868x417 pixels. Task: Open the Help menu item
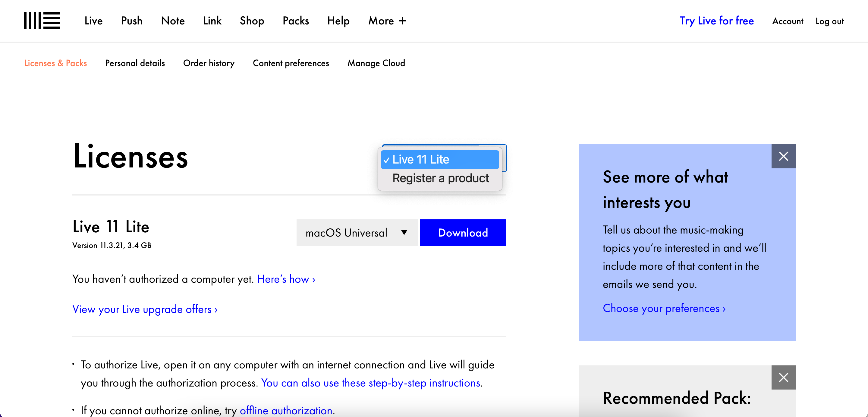pyautogui.click(x=338, y=21)
